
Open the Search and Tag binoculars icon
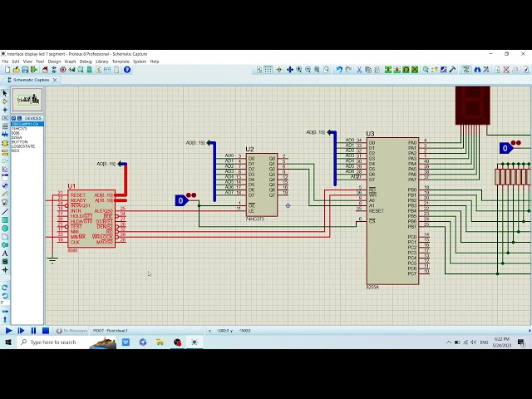(477, 70)
